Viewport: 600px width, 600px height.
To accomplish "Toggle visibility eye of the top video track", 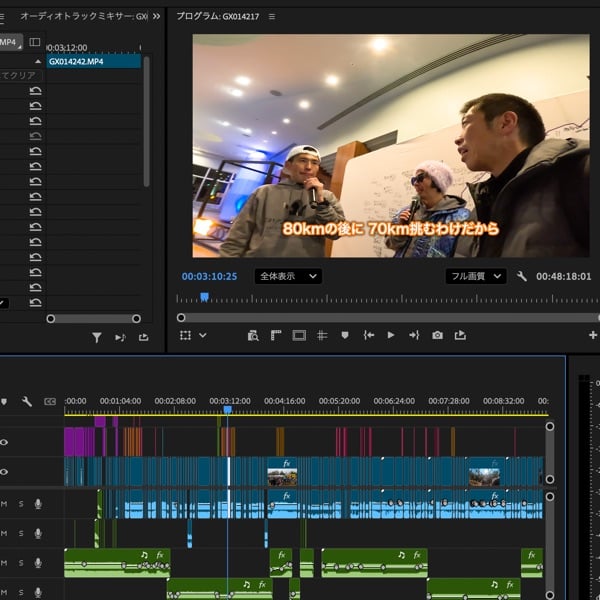I will pyautogui.click(x=4, y=441).
